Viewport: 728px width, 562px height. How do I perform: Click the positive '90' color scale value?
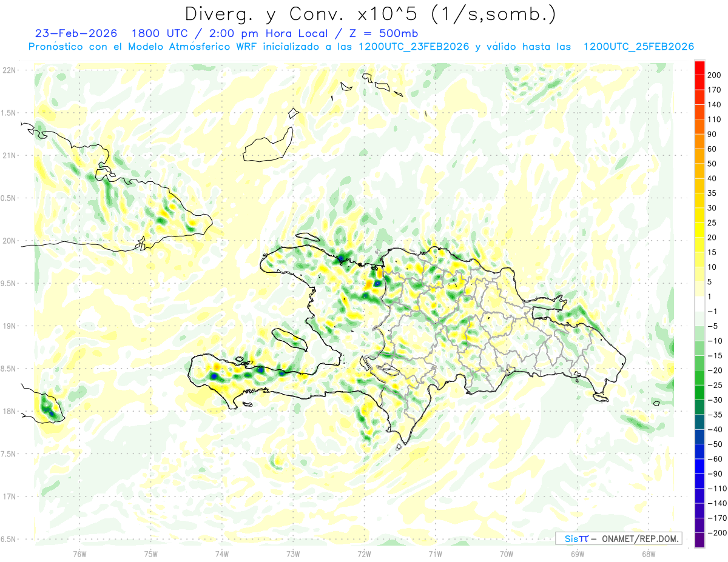click(713, 134)
